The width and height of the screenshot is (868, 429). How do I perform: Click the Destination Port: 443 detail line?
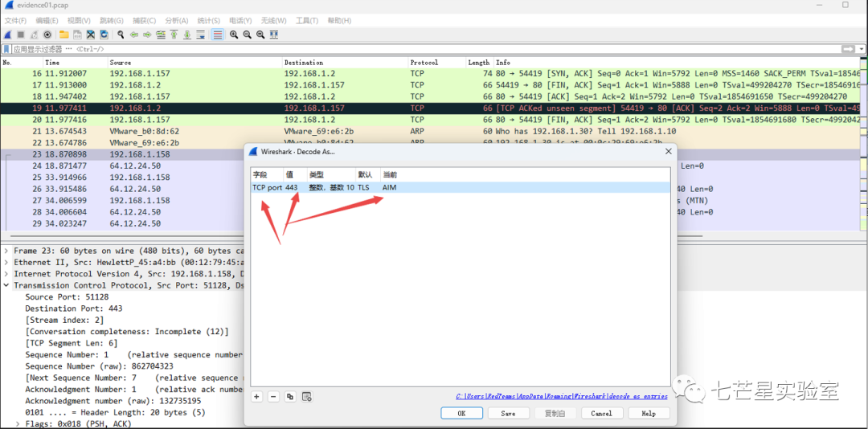(74, 308)
